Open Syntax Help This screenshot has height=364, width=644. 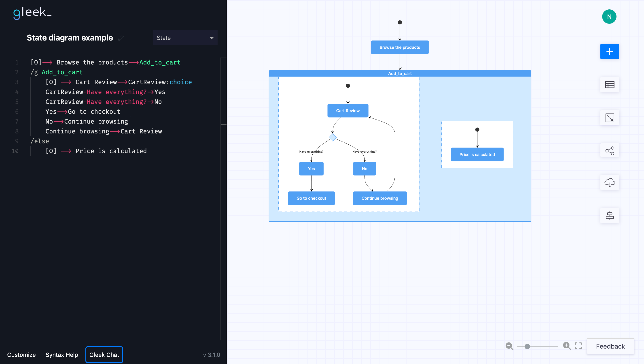[x=62, y=355]
